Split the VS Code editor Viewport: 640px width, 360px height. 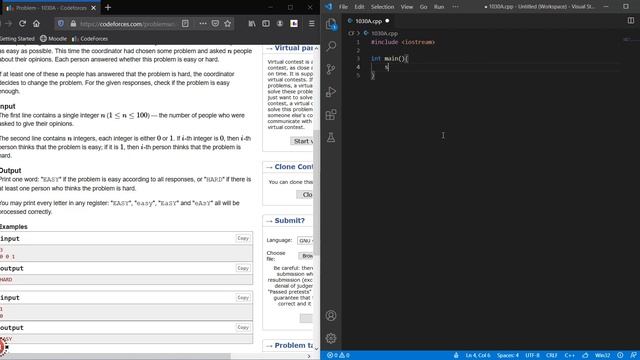631,20
